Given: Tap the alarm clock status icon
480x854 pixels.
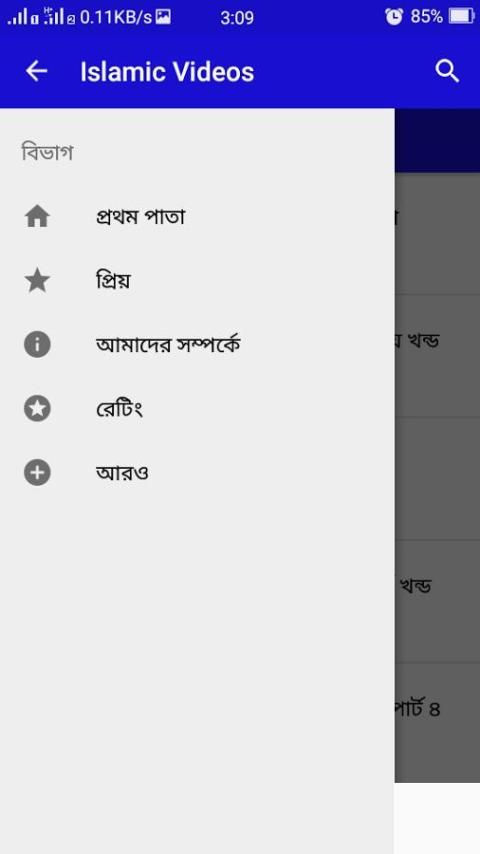Looking at the screenshot, I should (x=394, y=17).
